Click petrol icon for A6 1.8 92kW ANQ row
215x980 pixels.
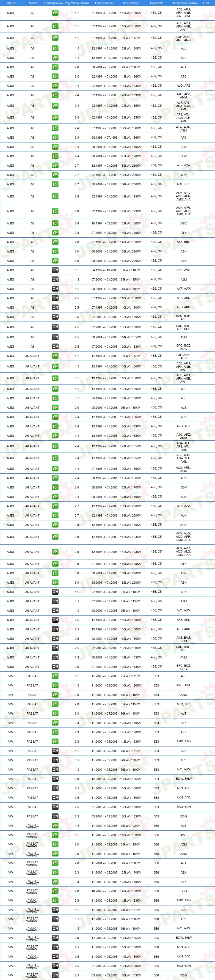click(55, 38)
